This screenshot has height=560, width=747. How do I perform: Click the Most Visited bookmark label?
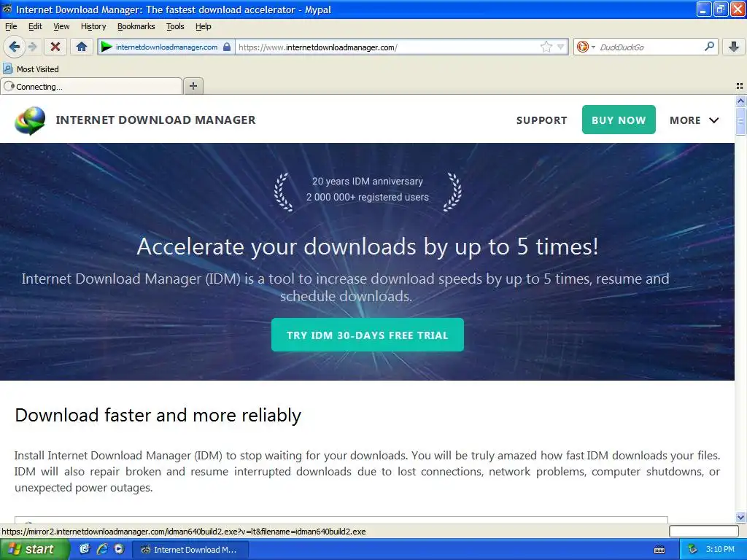[x=38, y=69]
